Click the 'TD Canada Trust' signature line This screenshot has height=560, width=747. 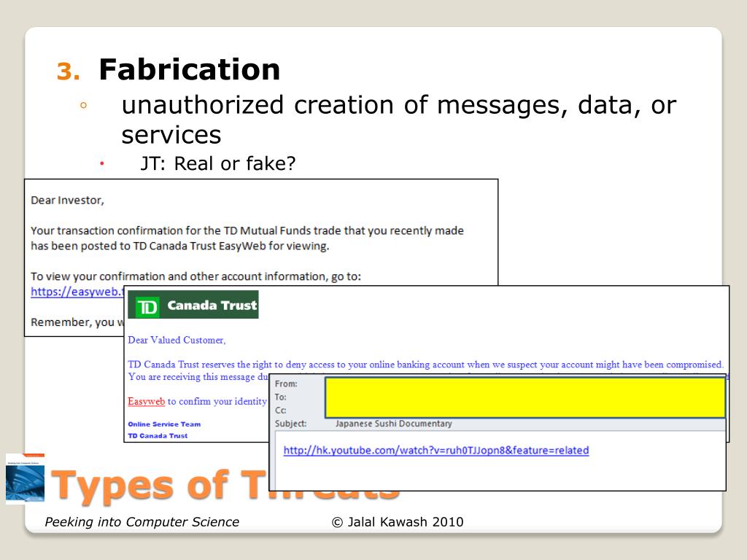tap(158, 436)
